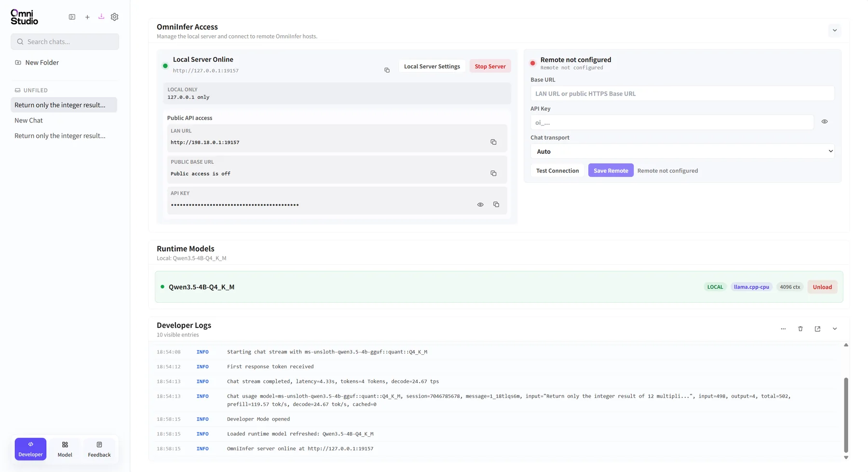Click the New Folder icon
The width and height of the screenshot is (868, 472).
(18, 62)
